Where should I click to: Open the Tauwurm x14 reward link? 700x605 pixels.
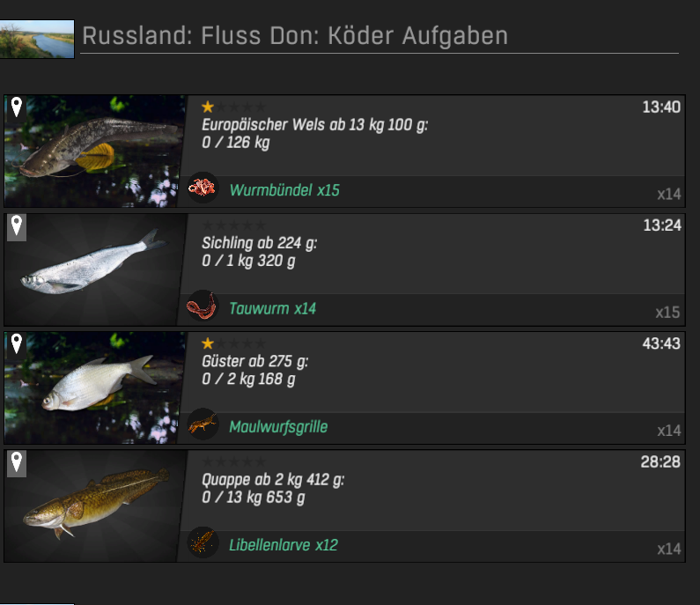tap(272, 308)
